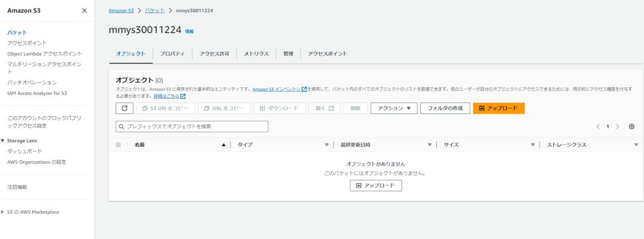Image resolution: width=644 pixels, height=239 pixels.
Task: Go to next page arrow
Action: 618,126
